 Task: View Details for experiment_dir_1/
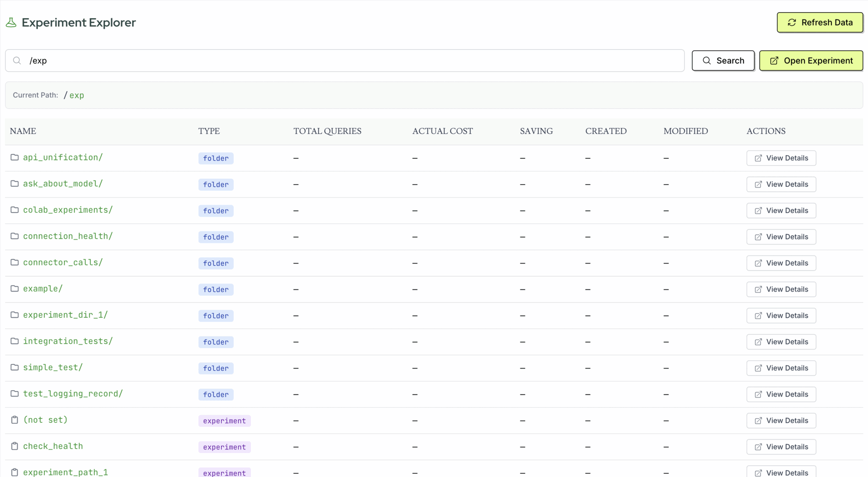(x=781, y=316)
